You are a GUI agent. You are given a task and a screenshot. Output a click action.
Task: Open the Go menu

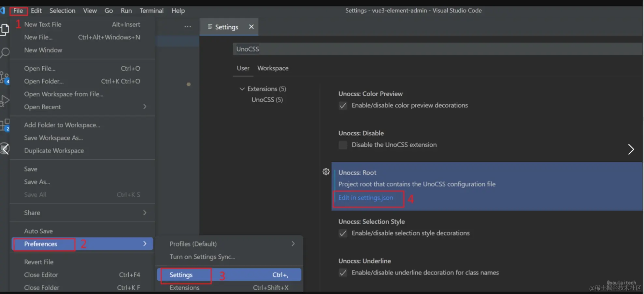[108, 11]
